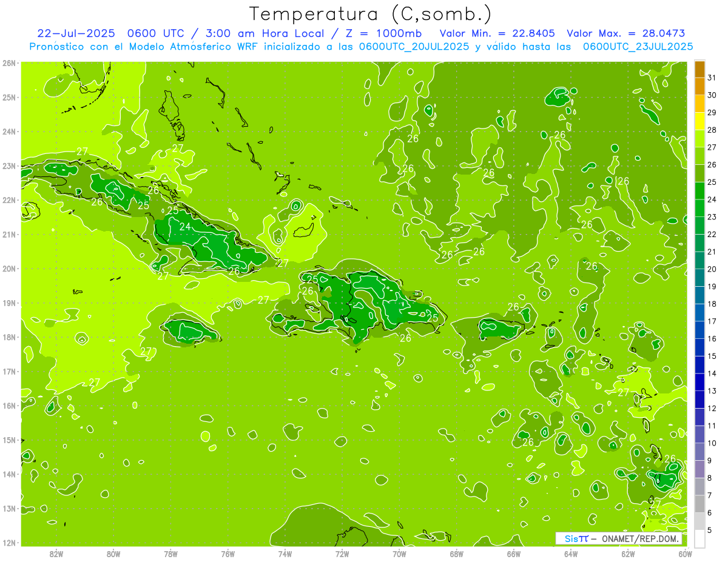Click the 74W longitude axis label
Viewport: 728px width, 562px height.
click(x=285, y=554)
